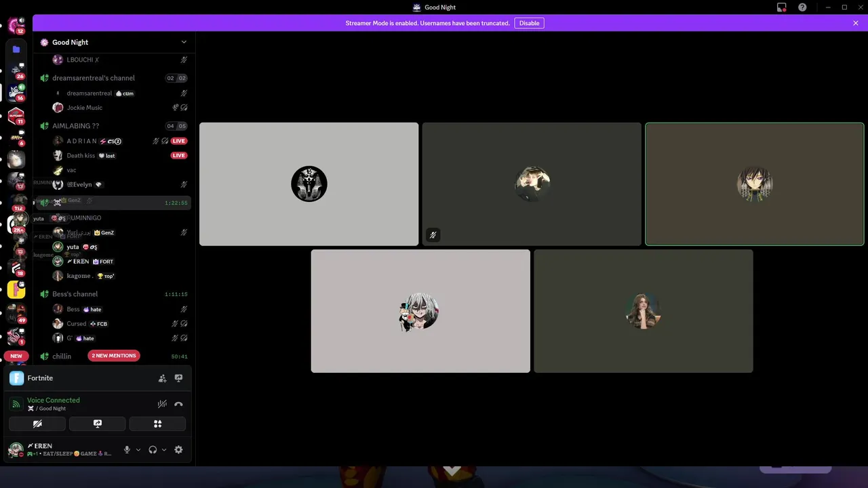This screenshot has width=868, height=488.
Task: Open Discord inbox icon in title bar
Action: point(782,7)
